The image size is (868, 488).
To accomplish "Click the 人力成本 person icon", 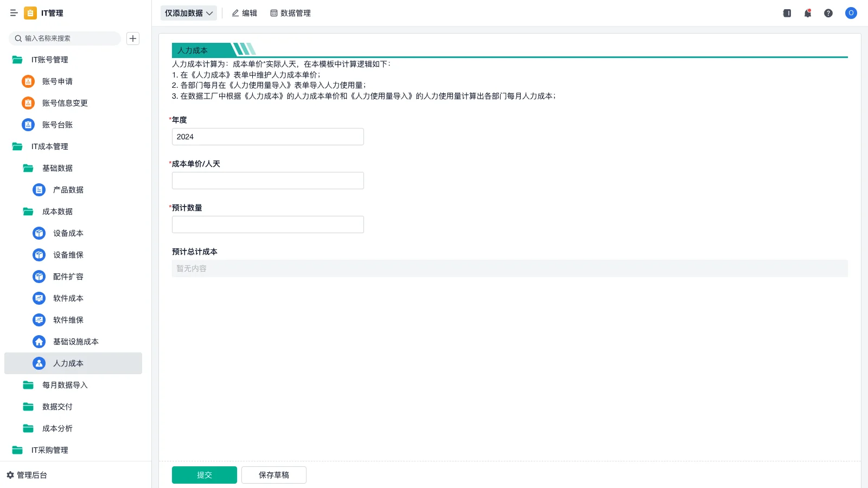I will [39, 363].
